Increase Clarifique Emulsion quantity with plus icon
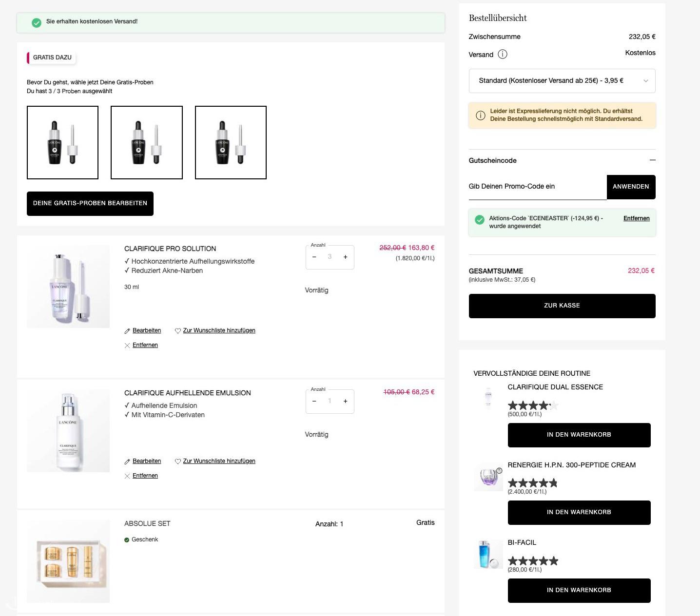 tap(345, 401)
